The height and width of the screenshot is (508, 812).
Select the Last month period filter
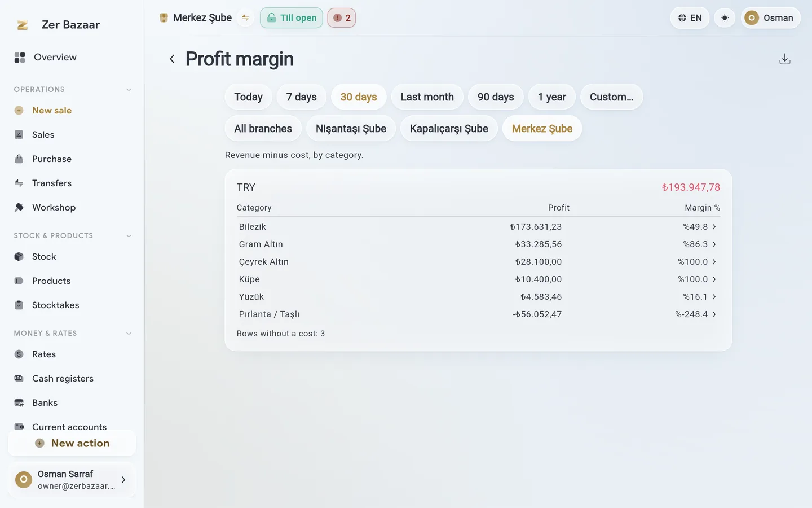tap(427, 97)
